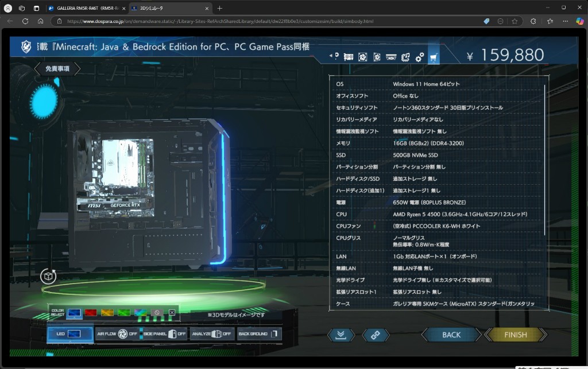Viewport: 588px width, 369px height.
Task: Select the no-LED disabled swatch
Action: 157,312
